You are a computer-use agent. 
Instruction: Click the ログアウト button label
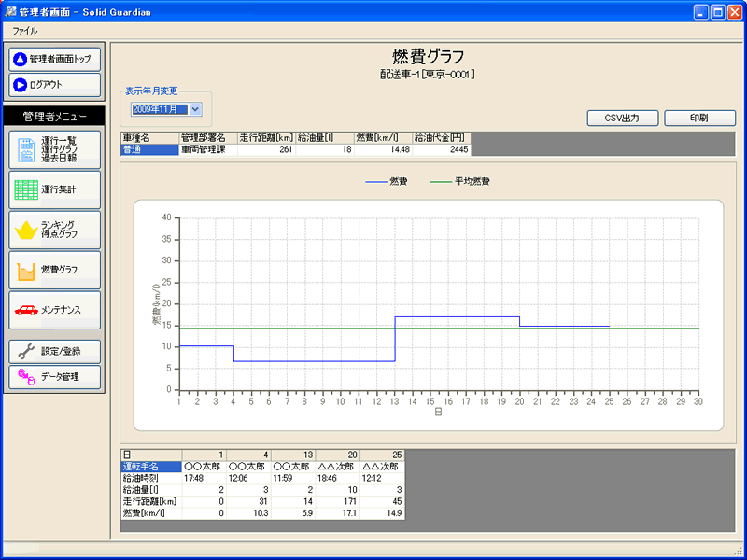(46, 85)
